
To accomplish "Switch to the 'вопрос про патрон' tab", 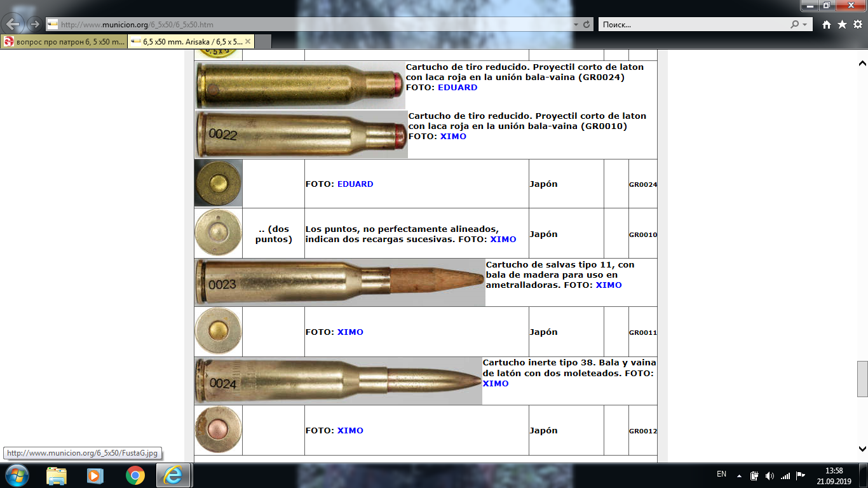I will 64,41.
